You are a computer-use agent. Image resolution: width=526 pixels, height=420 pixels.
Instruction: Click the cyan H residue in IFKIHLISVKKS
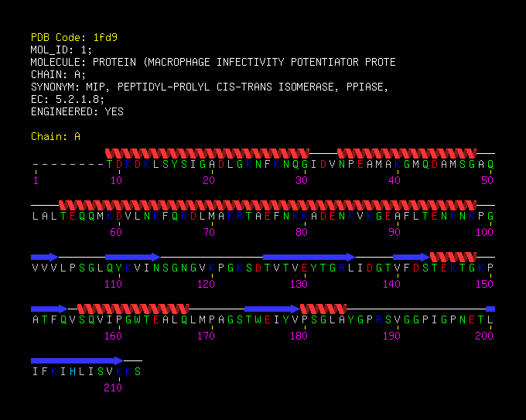click(73, 372)
